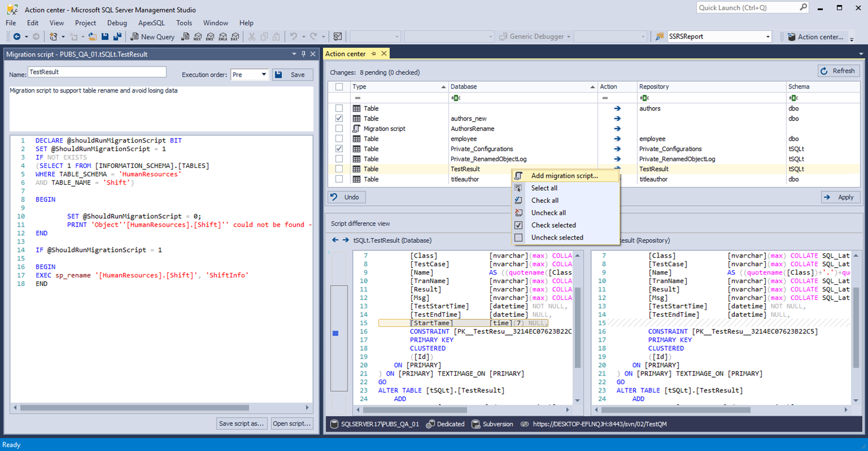Click the Database Engine Query icon beside New Query
The image size is (868, 451).
coord(185,37)
